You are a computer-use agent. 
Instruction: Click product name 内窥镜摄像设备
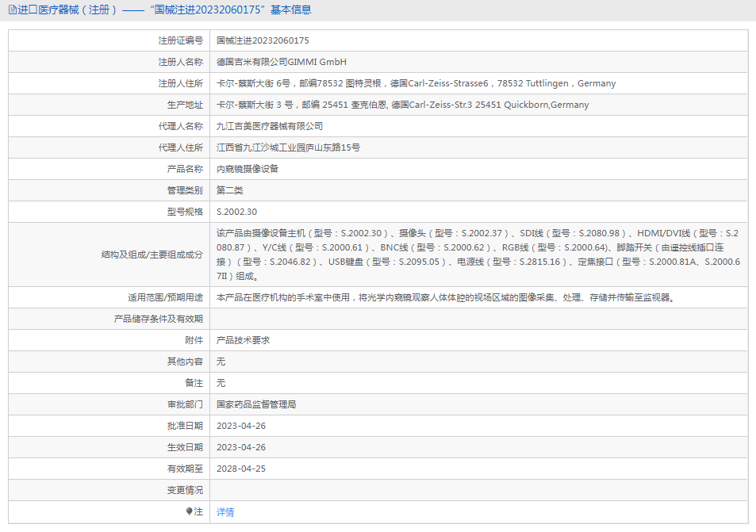[248, 169]
